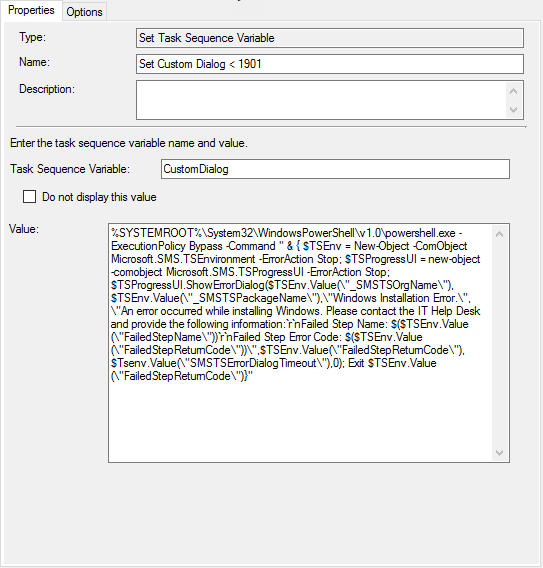
Task: Click the 'Name:' label
Action: point(34,62)
